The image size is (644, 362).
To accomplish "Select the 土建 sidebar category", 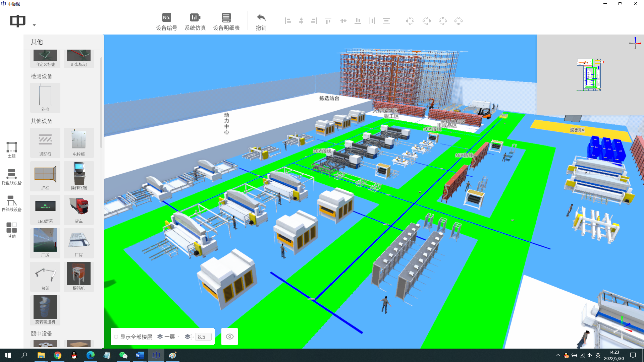I will [12, 149].
